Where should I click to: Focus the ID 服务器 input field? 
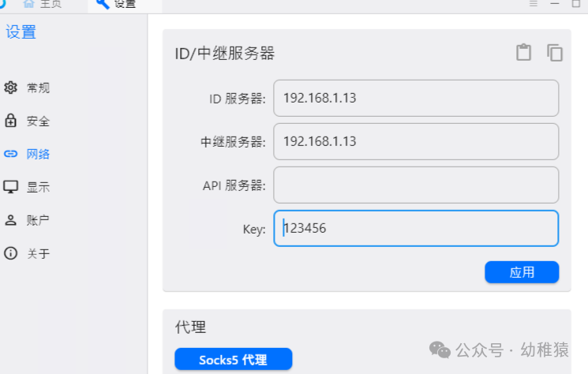pos(416,98)
